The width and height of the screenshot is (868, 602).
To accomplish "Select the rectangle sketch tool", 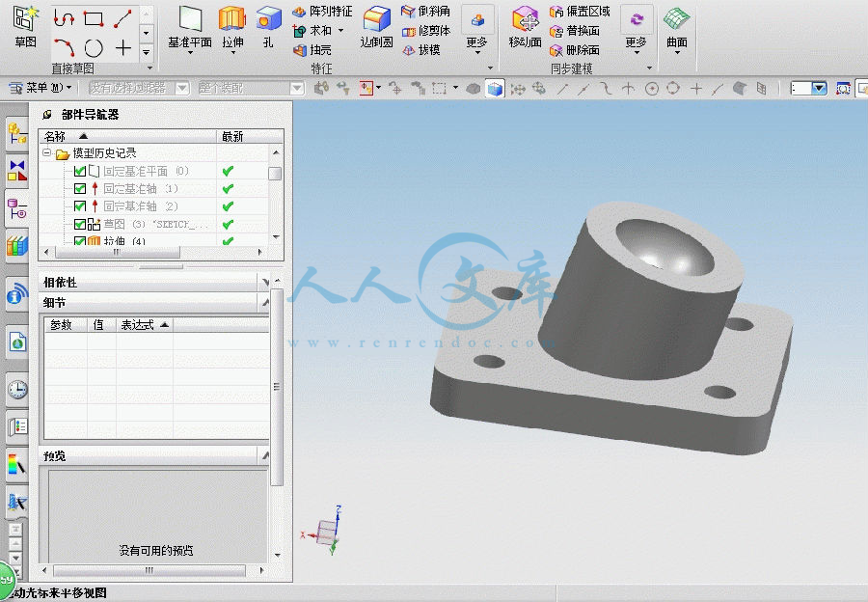I will (93, 19).
